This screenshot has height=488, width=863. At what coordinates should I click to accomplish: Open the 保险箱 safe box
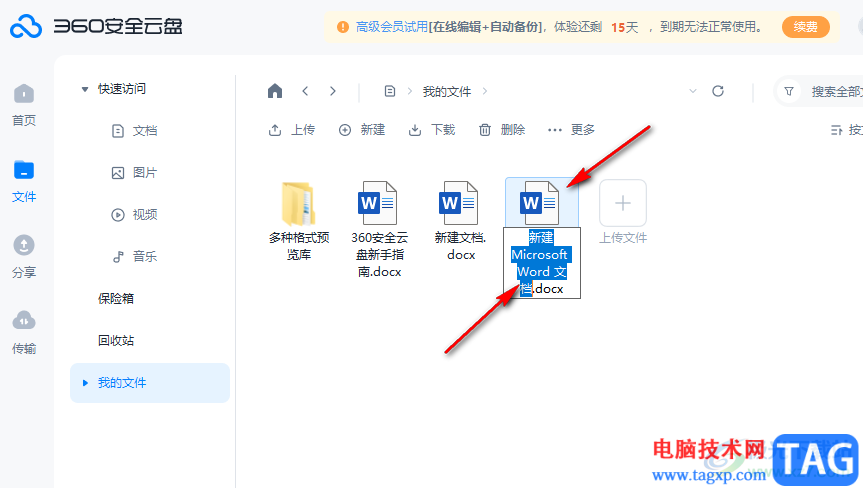point(116,299)
